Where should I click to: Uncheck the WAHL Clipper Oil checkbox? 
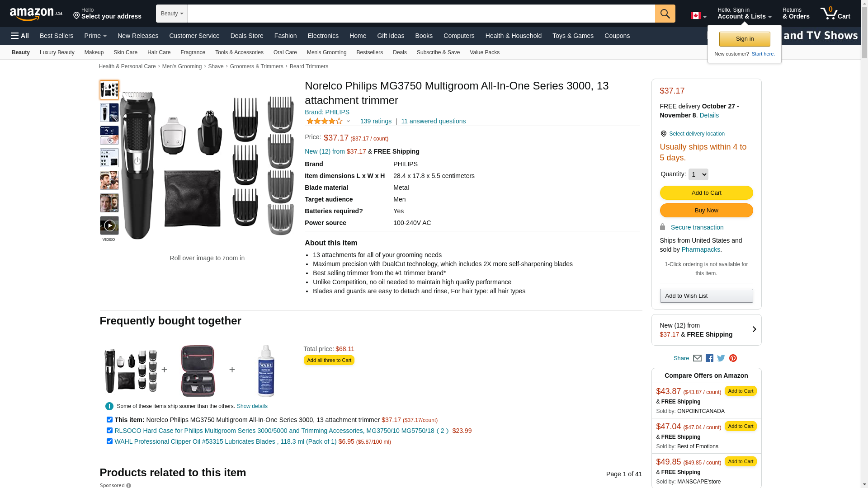(109, 441)
